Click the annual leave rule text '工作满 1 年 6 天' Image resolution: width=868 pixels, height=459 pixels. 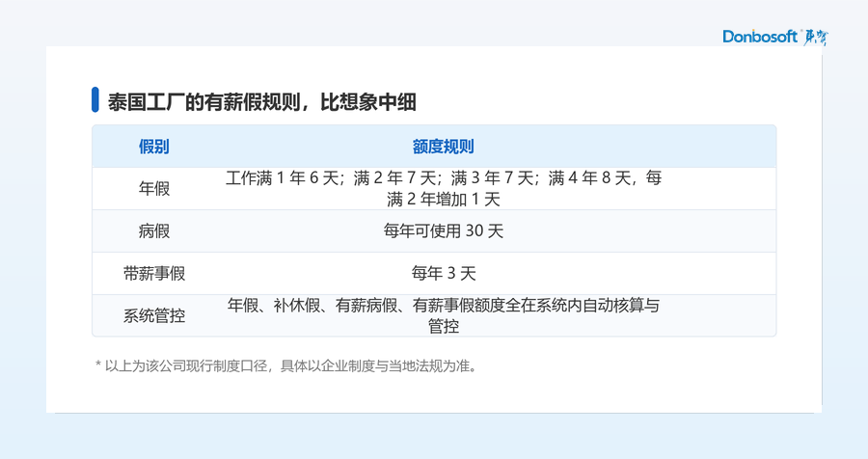coord(282,178)
